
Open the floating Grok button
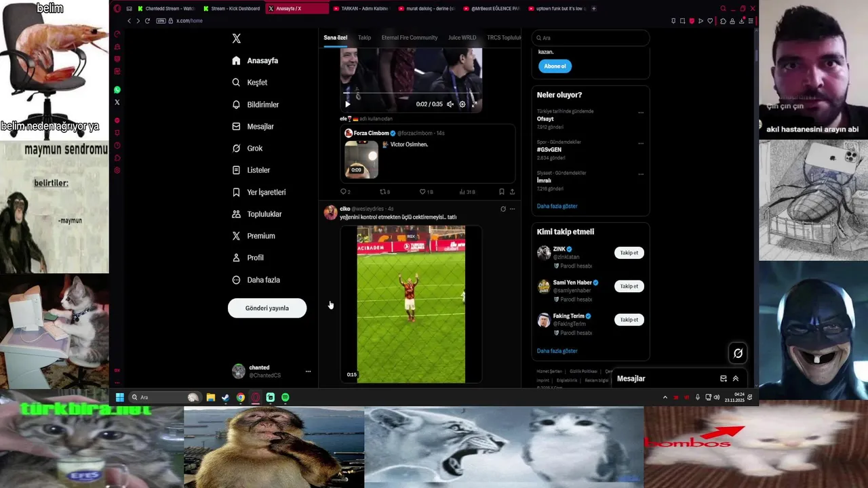(x=738, y=353)
